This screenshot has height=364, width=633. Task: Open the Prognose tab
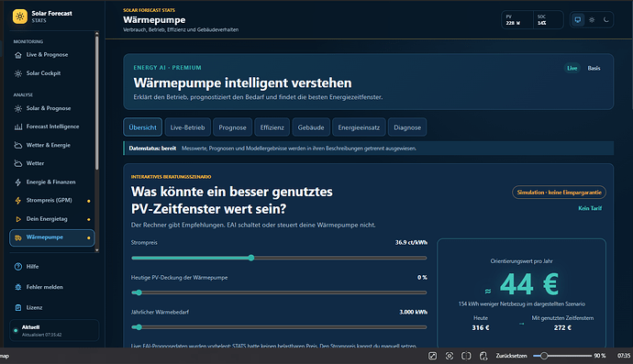(232, 127)
